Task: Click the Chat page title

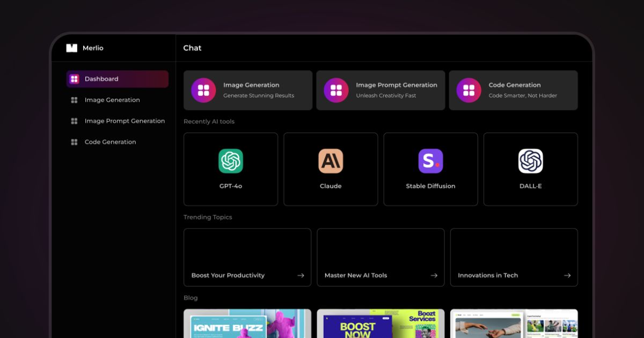Action: 192,48
